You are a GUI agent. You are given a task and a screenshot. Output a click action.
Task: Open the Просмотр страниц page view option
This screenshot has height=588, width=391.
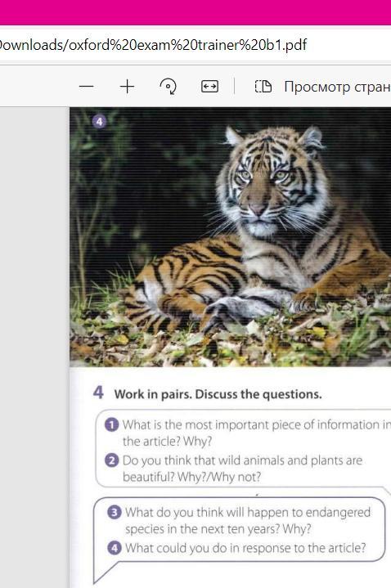click(337, 87)
